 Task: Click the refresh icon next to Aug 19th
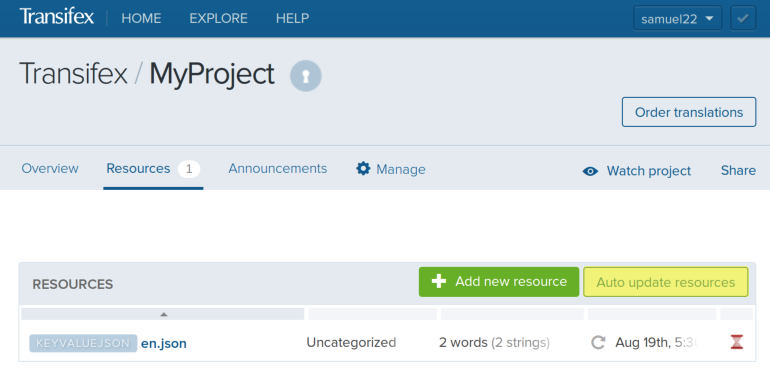pos(598,342)
